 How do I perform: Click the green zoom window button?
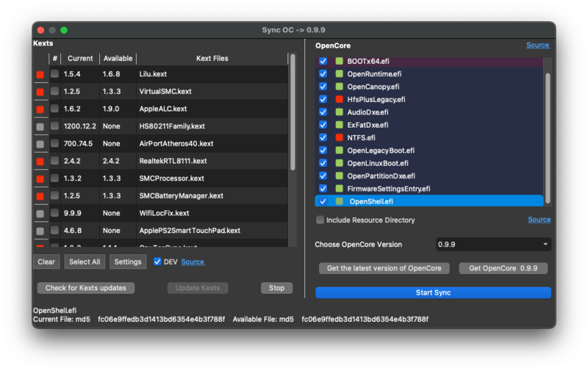tap(64, 30)
